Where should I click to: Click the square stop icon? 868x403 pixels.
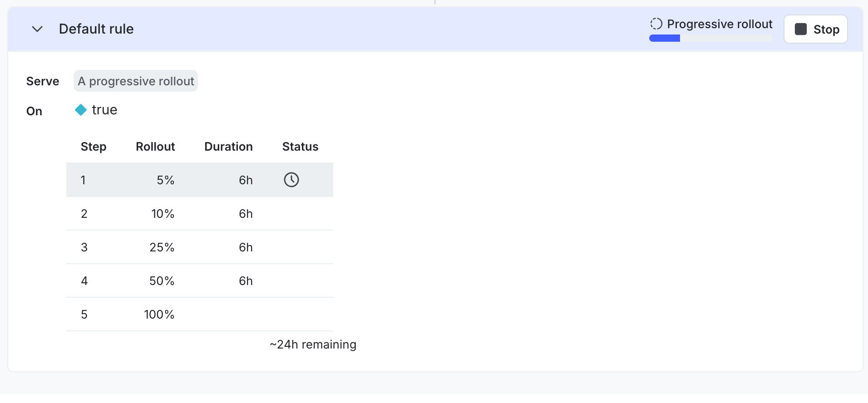tap(800, 29)
